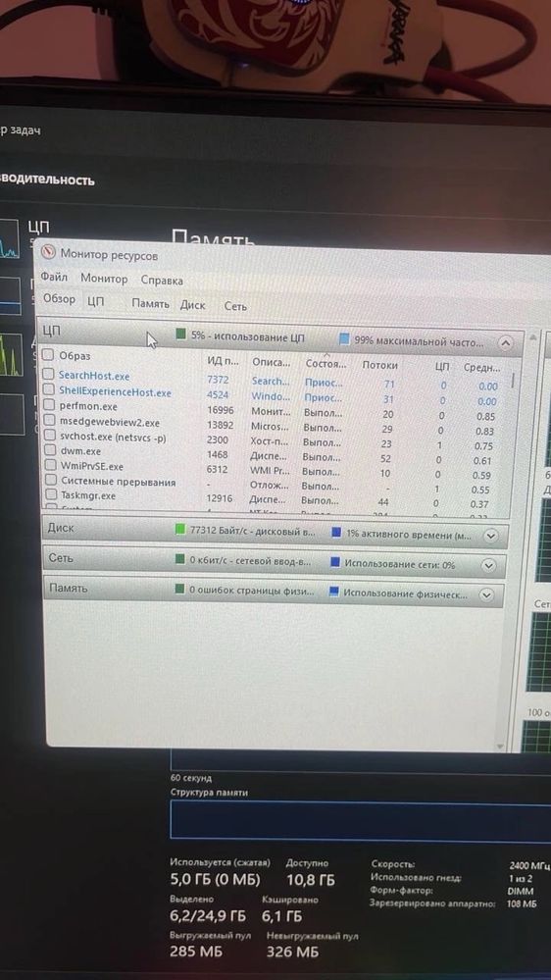Viewport: 551px width, 980px height.
Task: Open the Справка menu
Action: pos(162,281)
